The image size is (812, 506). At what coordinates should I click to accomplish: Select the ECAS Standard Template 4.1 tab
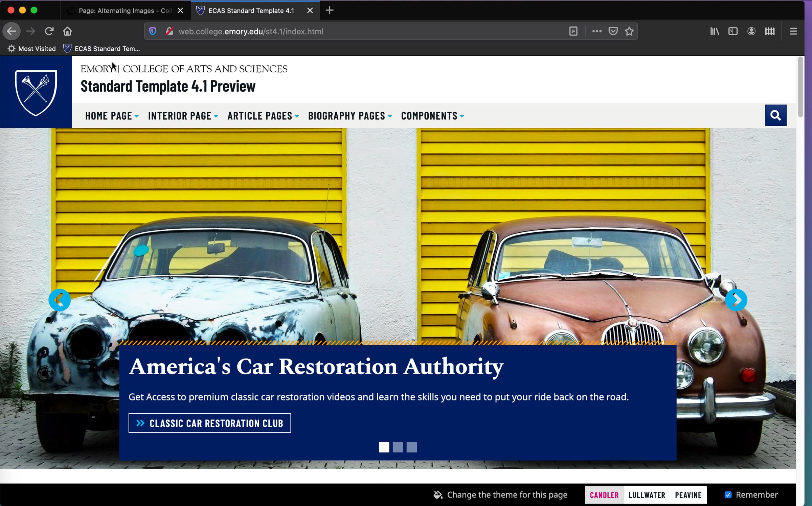(x=255, y=10)
